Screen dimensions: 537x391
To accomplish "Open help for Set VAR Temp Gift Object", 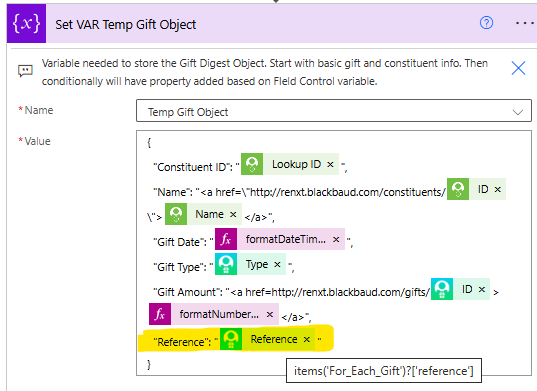I will point(486,23).
